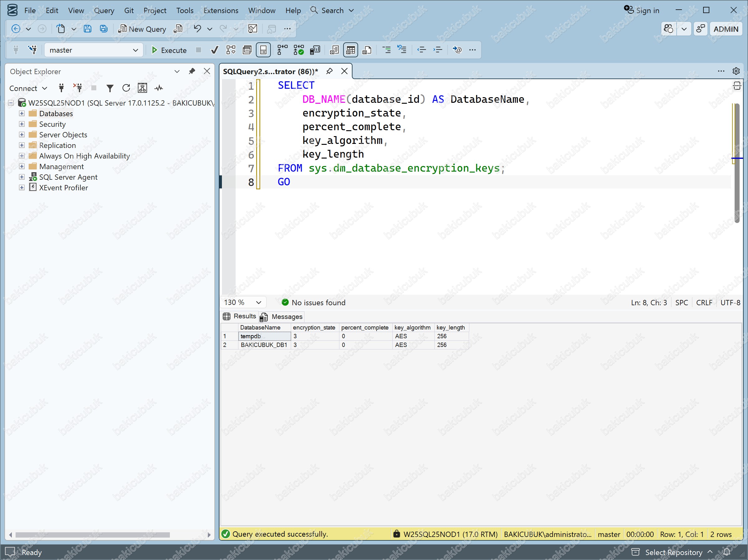Click the Search box in menu bar
The width and height of the screenshot is (748, 560).
332,10
